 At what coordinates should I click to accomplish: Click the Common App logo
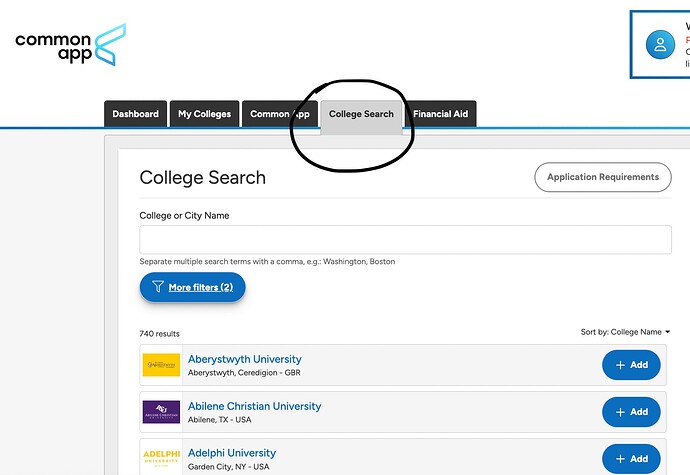[x=70, y=45]
